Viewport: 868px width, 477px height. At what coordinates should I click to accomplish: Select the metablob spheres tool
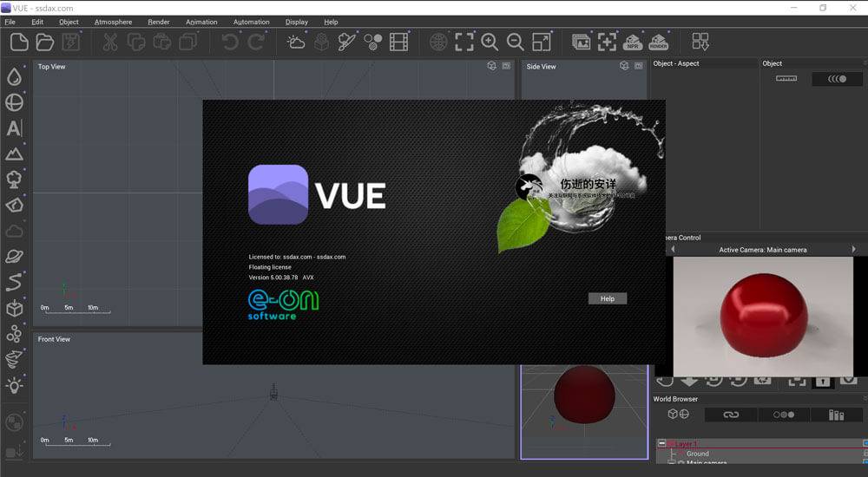pyautogui.click(x=15, y=333)
